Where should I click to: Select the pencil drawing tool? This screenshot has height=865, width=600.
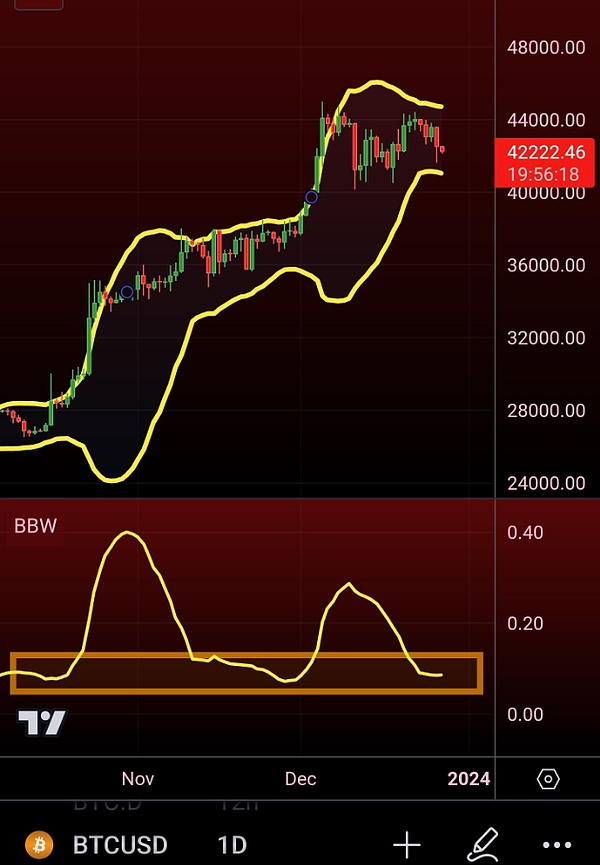click(x=485, y=845)
